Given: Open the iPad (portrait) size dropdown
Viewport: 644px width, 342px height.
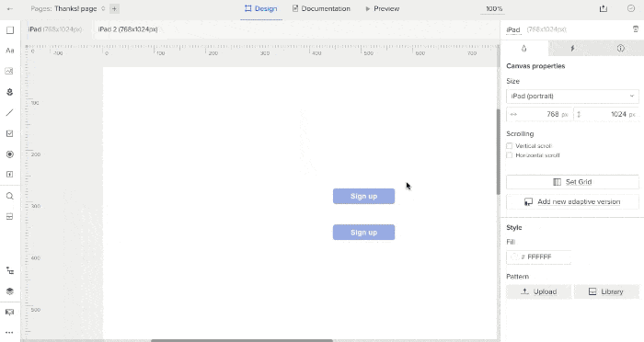Looking at the screenshot, I should click(572, 96).
